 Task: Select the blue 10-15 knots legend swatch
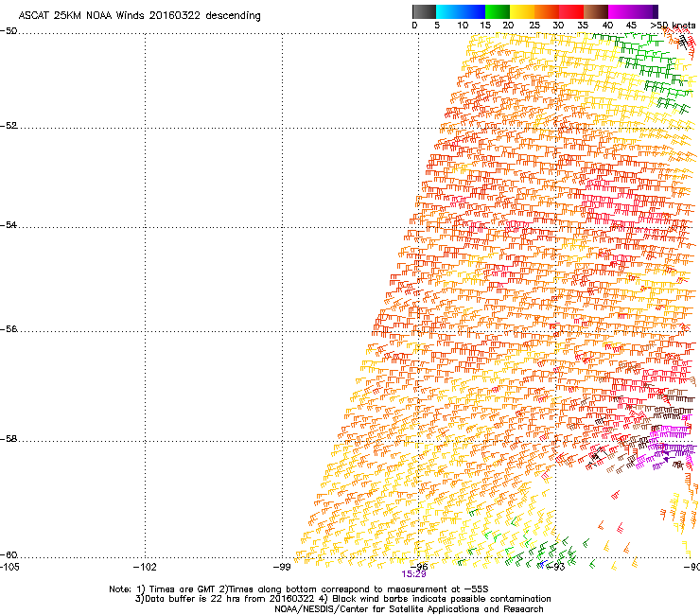click(473, 11)
